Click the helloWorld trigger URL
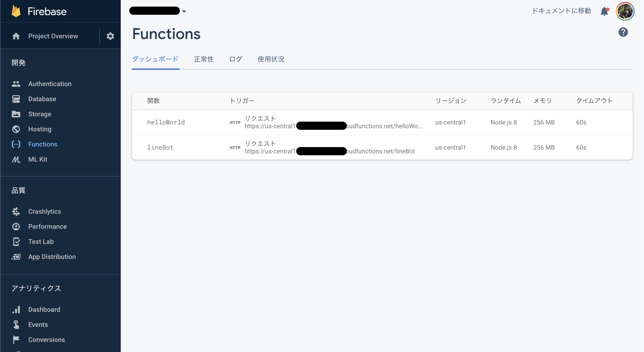 [333, 126]
